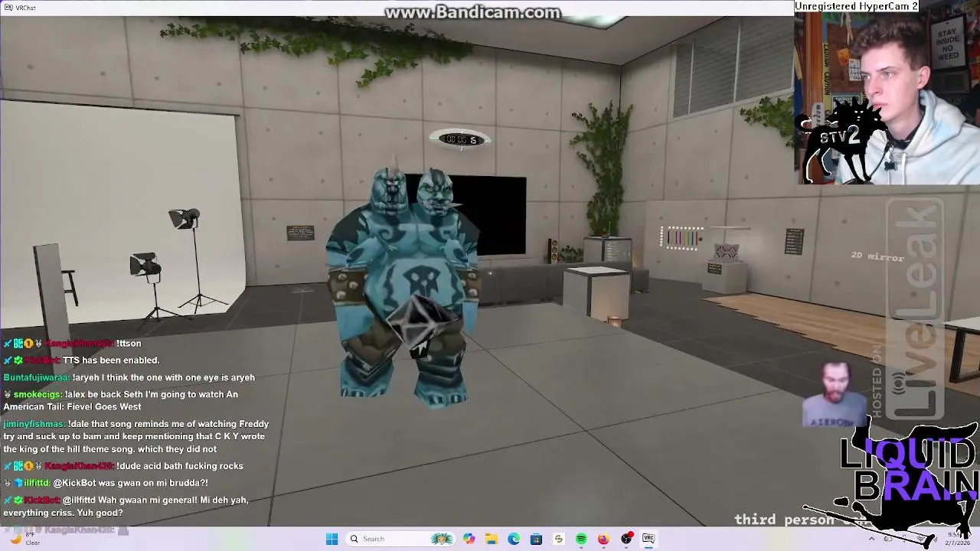The image size is (980, 551).
Task: Click the chat message "TTS has been enabled."
Action: 111,360
